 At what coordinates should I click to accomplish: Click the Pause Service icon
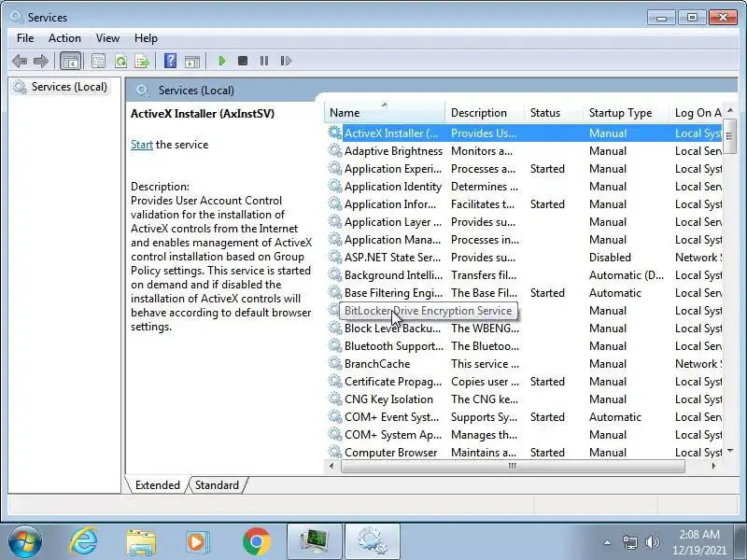264,61
